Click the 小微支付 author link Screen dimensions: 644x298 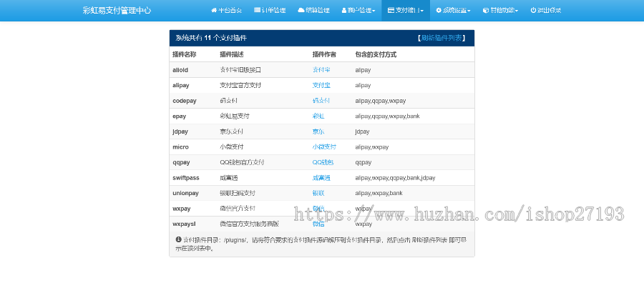[x=324, y=146]
